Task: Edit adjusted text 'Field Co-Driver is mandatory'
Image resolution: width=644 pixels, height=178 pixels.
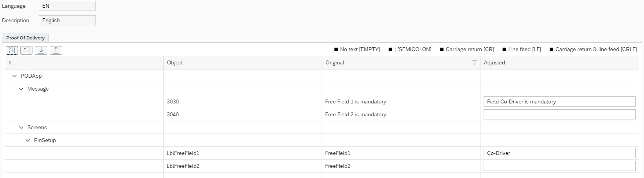Action: 559,101
